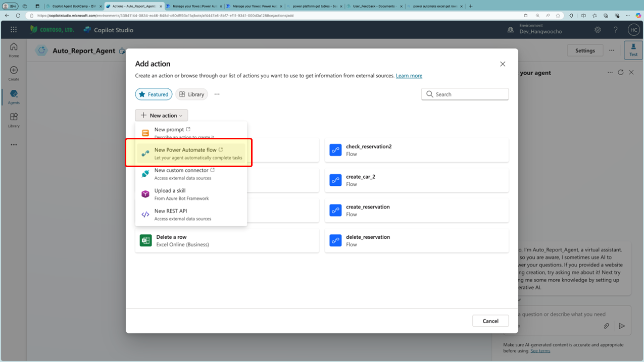Click the delete_reservation flow icon

click(x=335, y=240)
